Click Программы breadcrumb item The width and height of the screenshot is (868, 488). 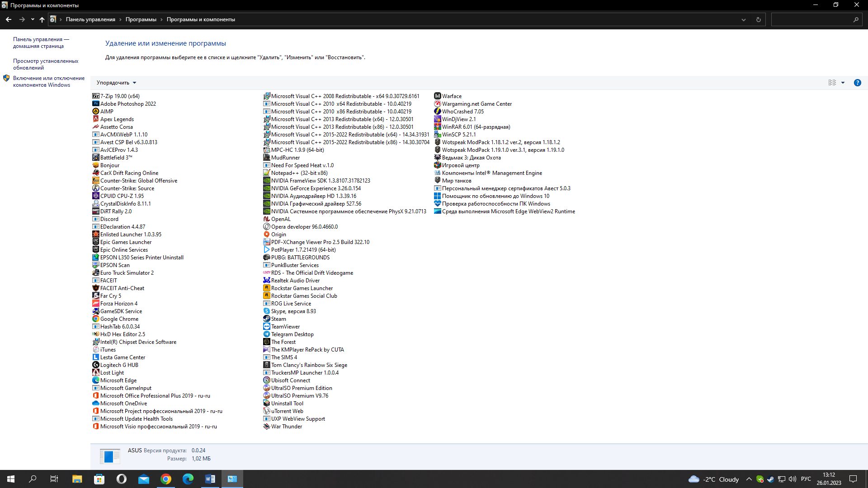click(x=141, y=19)
